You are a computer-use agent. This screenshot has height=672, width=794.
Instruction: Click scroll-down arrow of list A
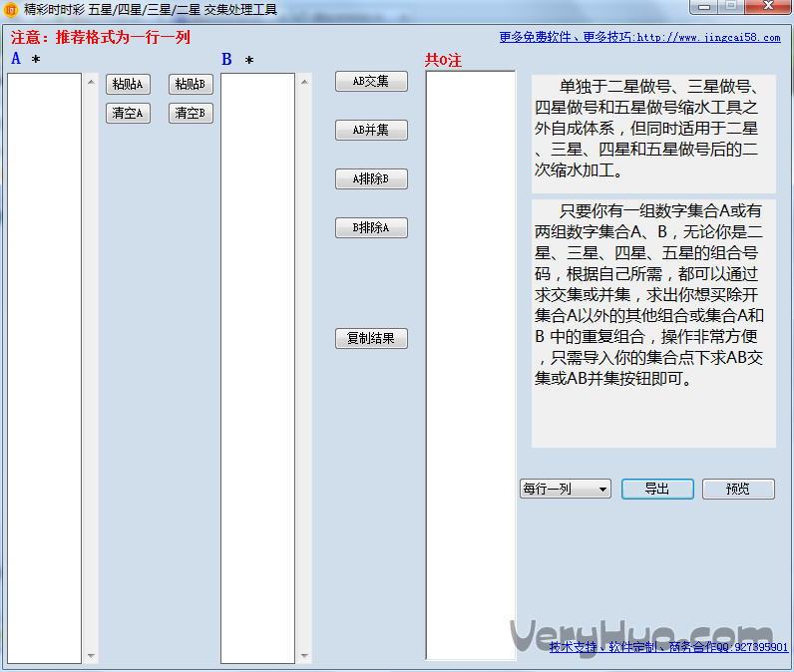click(x=91, y=656)
